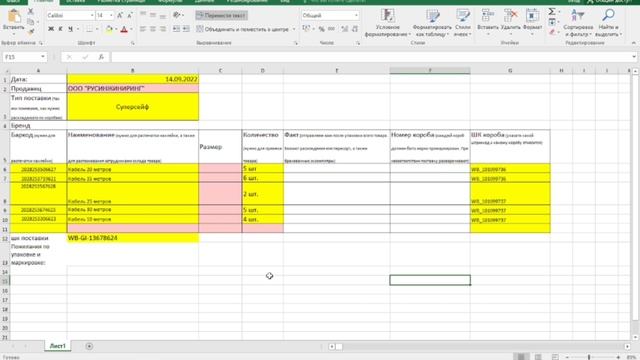
Task: Adjust the zoom slider in status bar
Action: (589, 357)
